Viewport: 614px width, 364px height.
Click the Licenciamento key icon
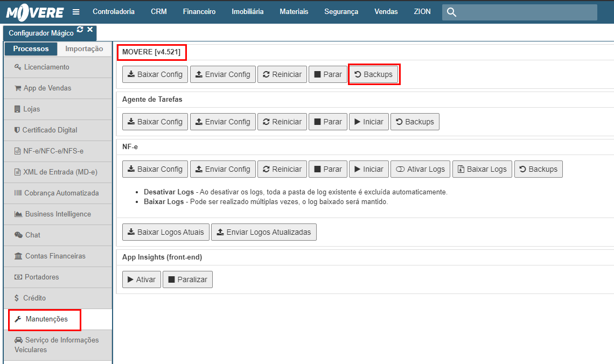(x=18, y=67)
